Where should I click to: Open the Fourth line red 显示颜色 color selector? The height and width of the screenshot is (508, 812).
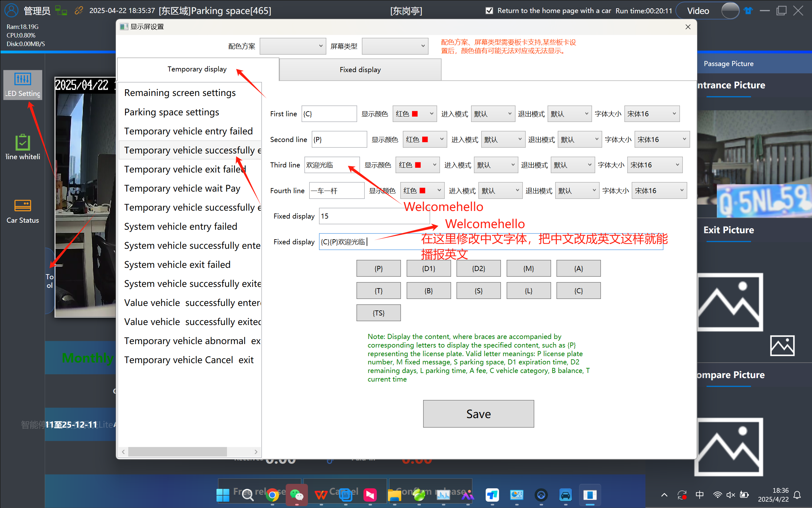422,191
